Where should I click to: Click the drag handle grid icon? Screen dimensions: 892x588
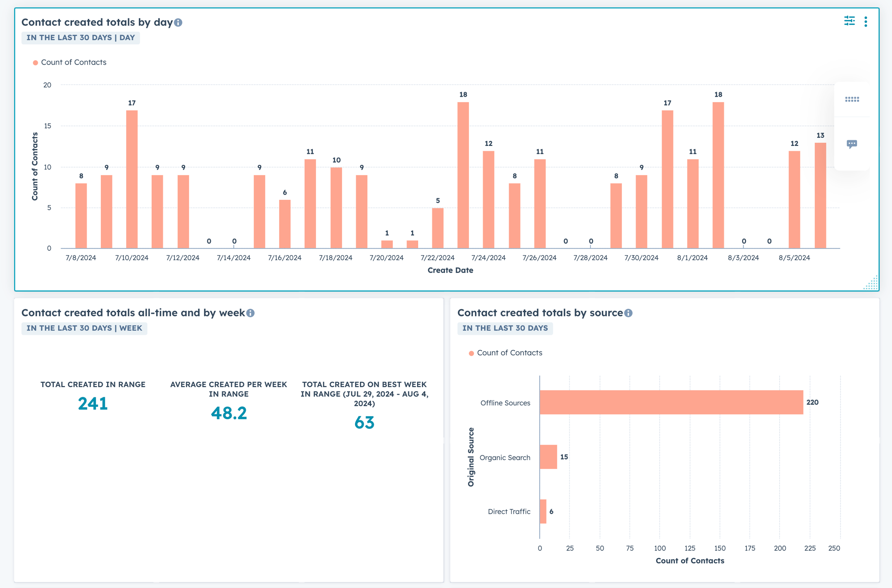tap(852, 100)
